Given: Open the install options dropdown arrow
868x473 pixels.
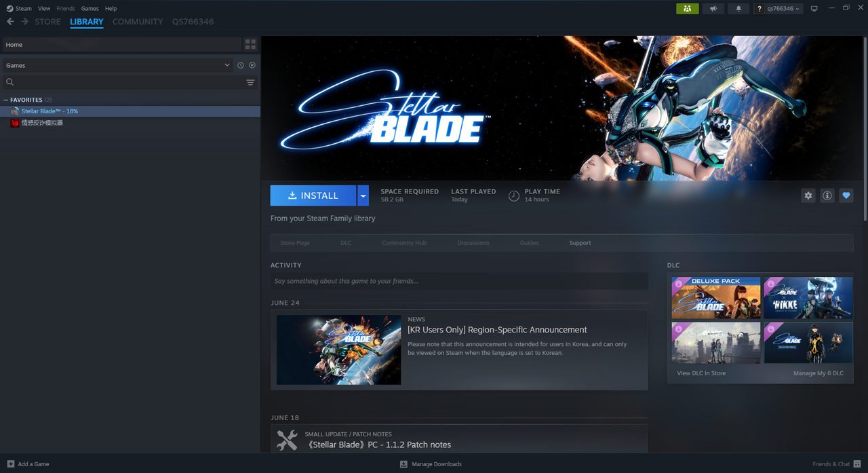Looking at the screenshot, I should tap(363, 195).
